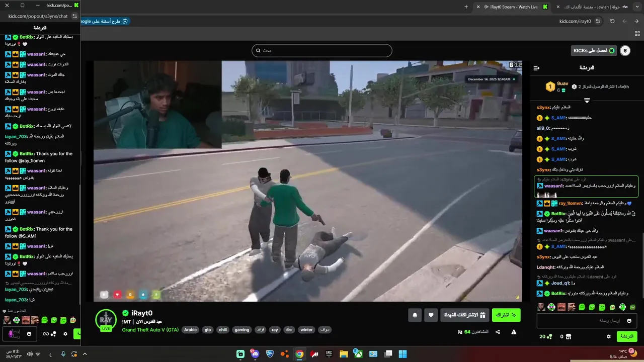644x362 pixels.
Task: Open chat settings gear in main chat
Action: [x=609, y=336]
